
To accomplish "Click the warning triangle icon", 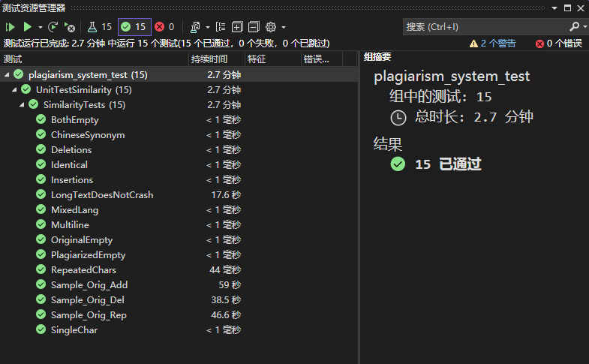I will coord(473,44).
